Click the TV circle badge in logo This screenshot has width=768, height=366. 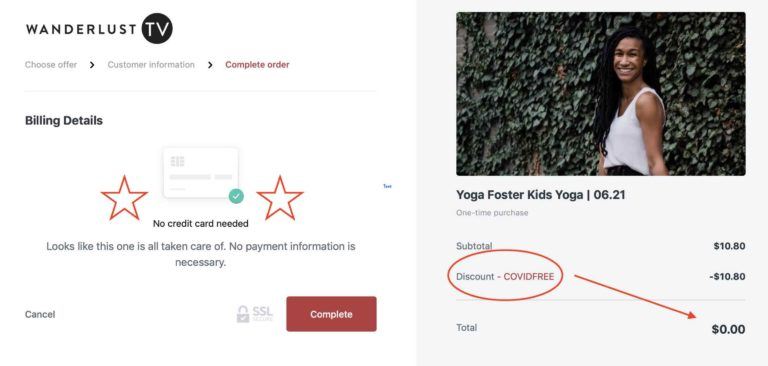[x=157, y=28]
